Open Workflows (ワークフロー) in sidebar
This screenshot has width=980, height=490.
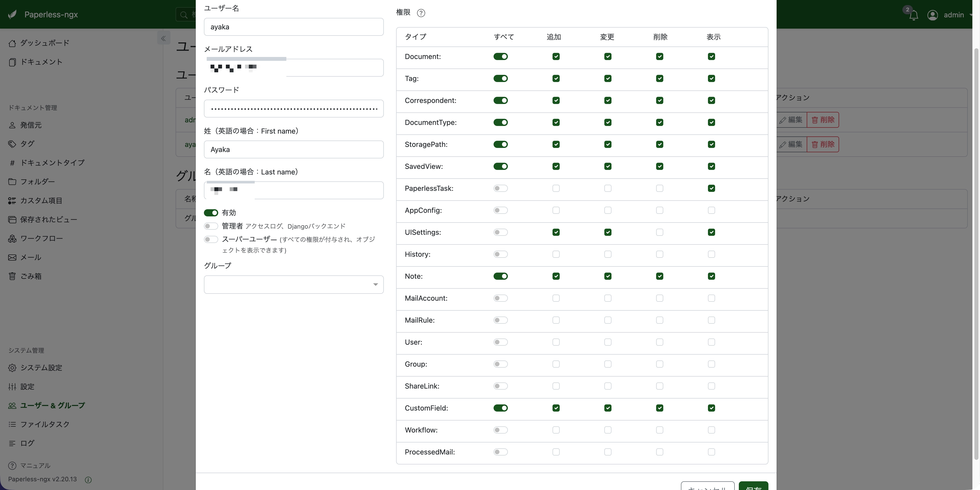click(41, 238)
